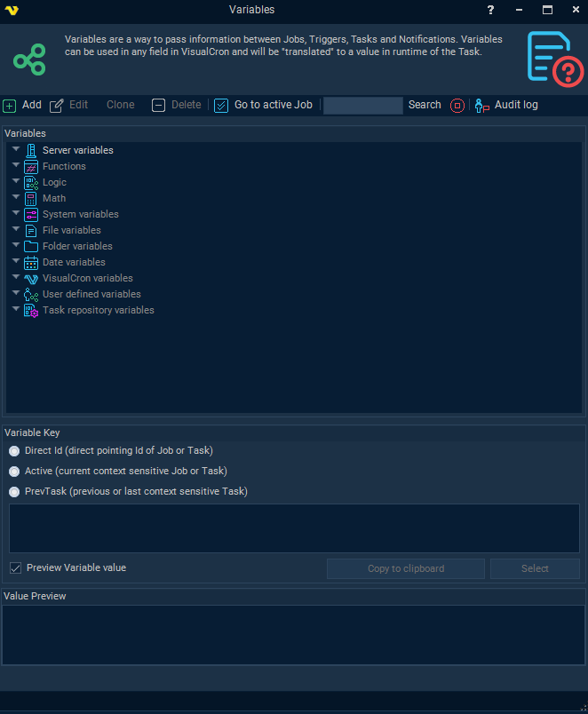Select the Logic row label
Image resolution: width=588 pixels, height=714 pixels.
point(55,182)
